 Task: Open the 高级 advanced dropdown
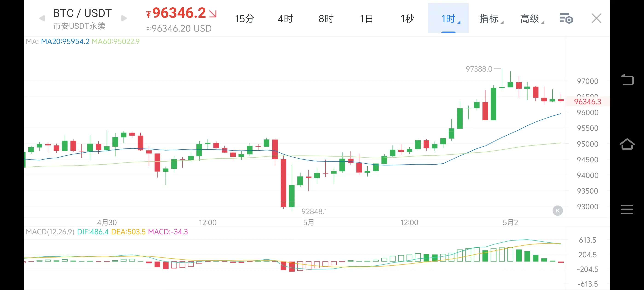[x=532, y=18]
